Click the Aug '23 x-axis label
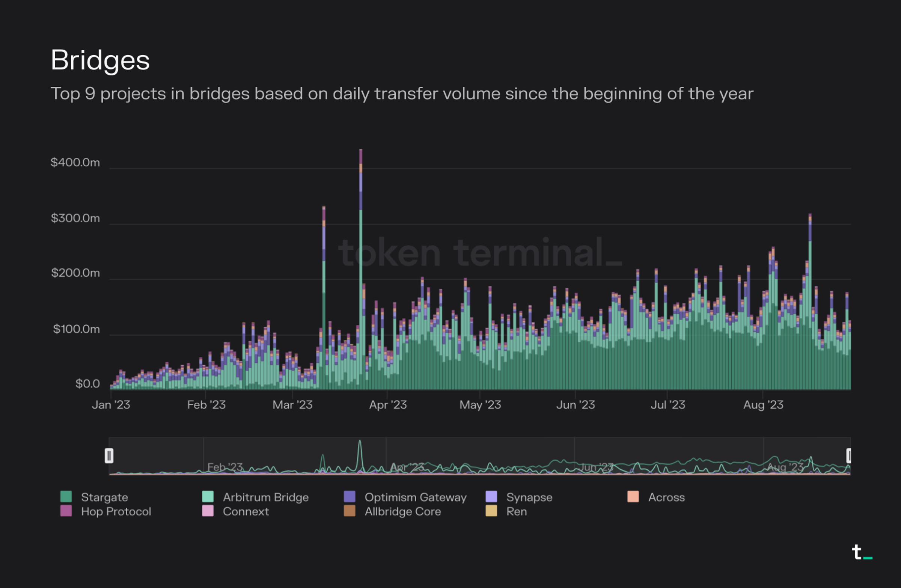The width and height of the screenshot is (901, 588). (x=763, y=405)
